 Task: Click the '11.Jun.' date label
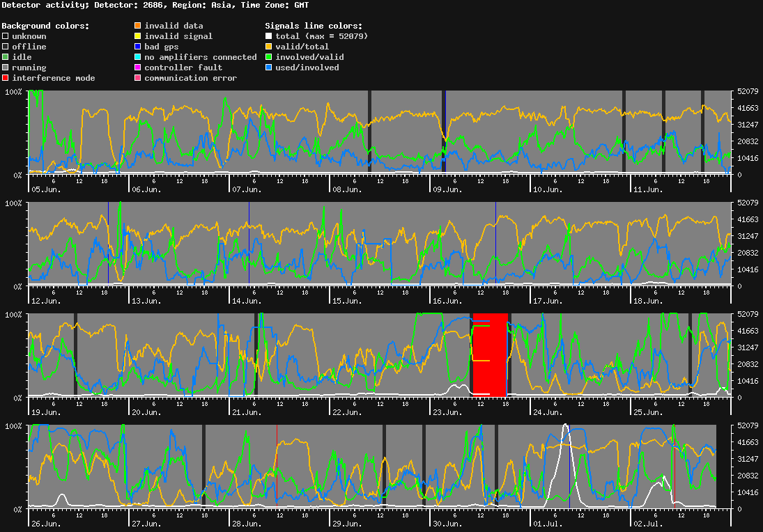[x=648, y=189]
